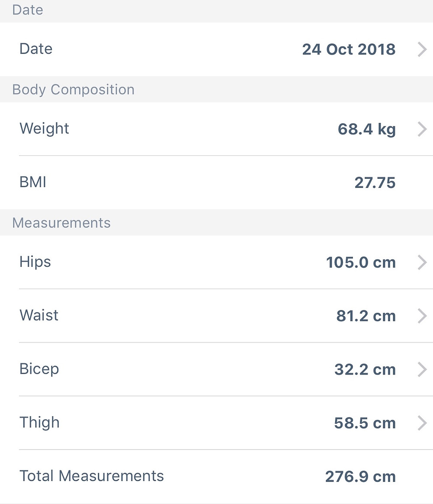The width and height of the screenshot is (433, 504).
Task: Tap the Bicep row label
Action: tap(39, 369)
